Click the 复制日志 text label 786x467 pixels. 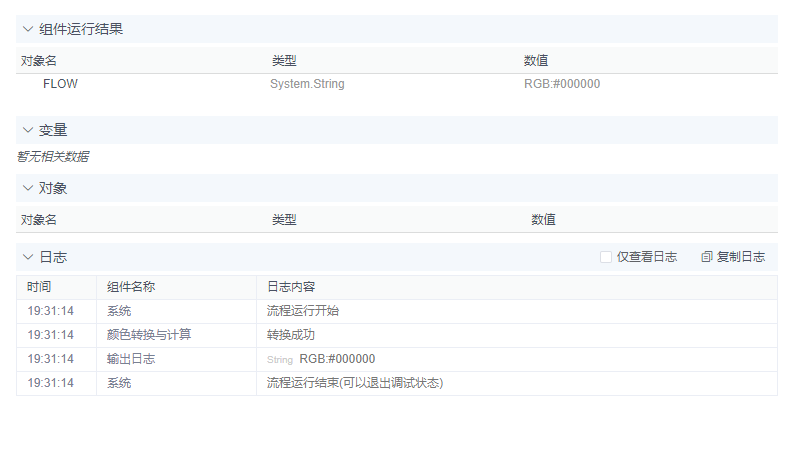click(x=741, y=257)
